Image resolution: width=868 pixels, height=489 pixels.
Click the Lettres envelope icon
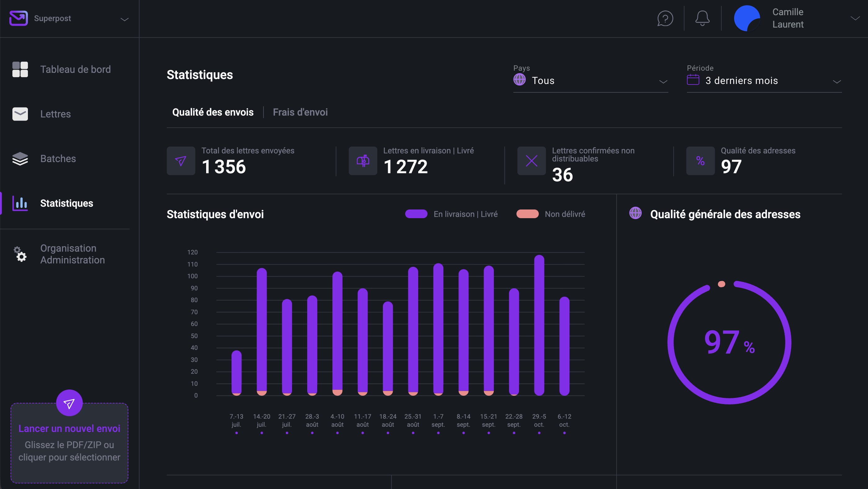[x=20, y=114]
